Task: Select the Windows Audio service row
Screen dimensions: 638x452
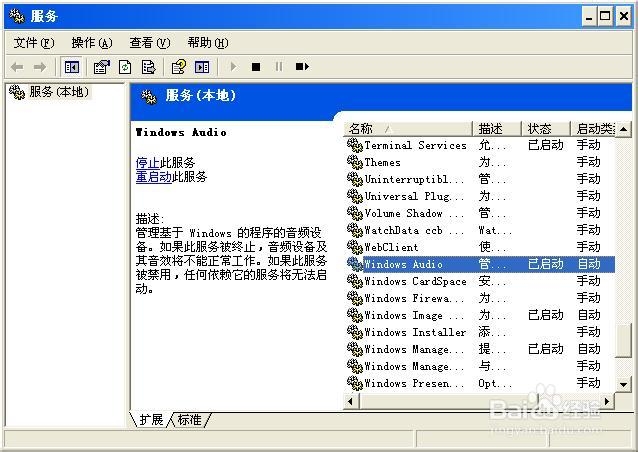Action: (480, 264)
